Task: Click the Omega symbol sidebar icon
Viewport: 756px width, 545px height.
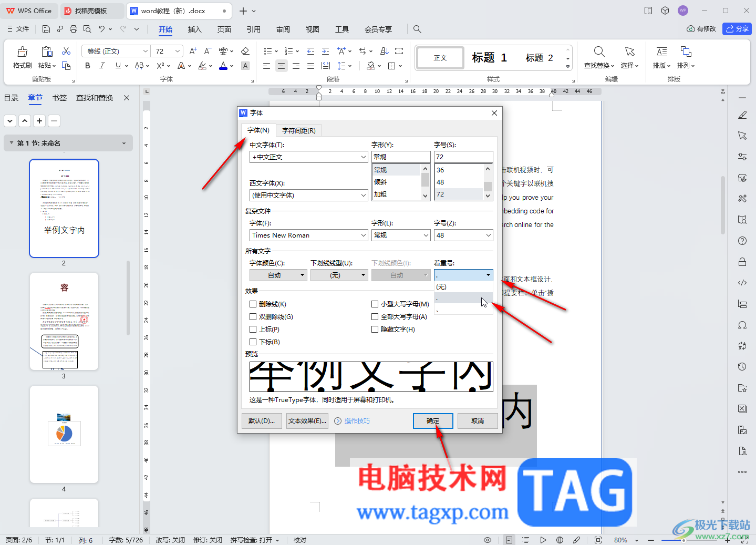Action: tap(742, 325)
